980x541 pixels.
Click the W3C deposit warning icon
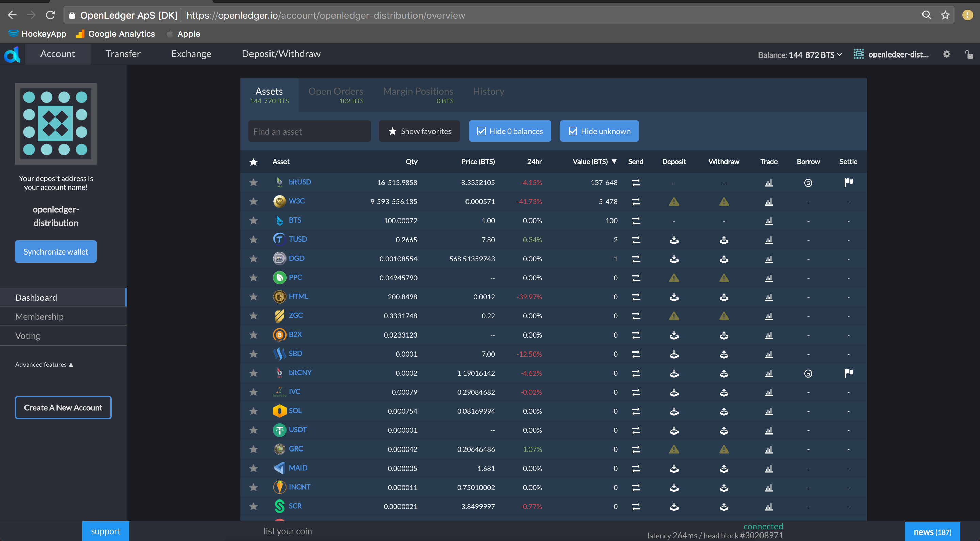[x=674, y=202]
